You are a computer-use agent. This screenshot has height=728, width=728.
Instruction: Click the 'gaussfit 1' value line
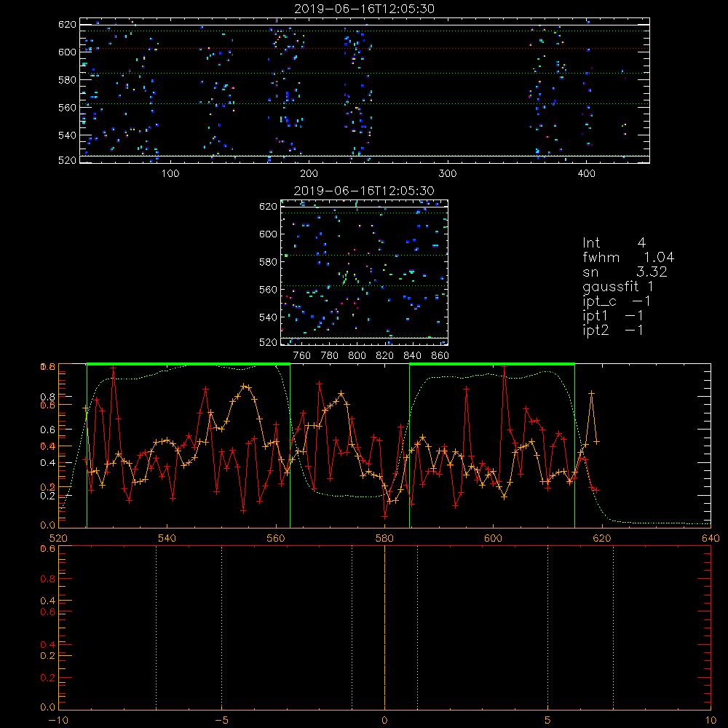[x=618, y=287]
